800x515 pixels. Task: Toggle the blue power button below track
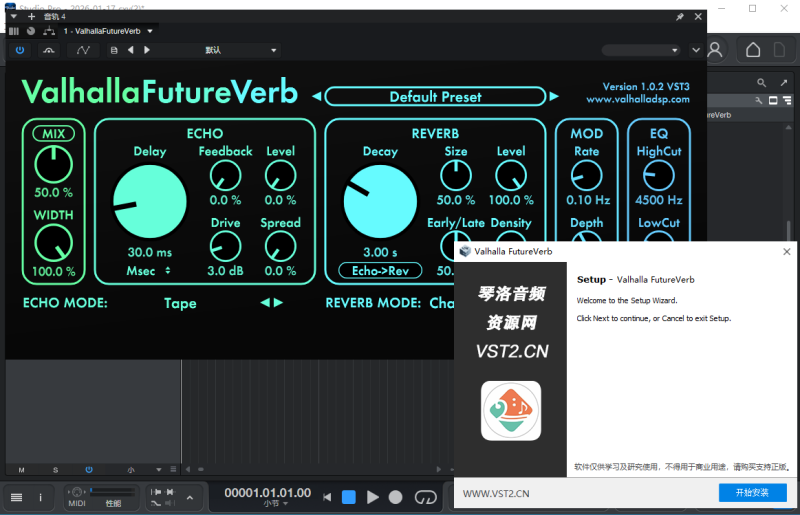pyautogui.click(x=89, y=470)
